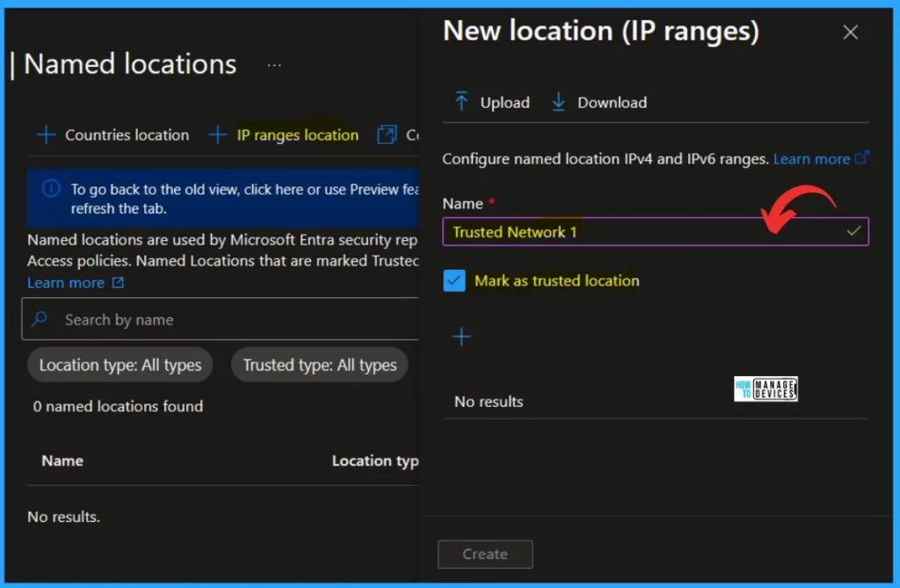Screen dimensions: 900x588
Task: Add a new IP range with plus icon
Action: point(461,337)
